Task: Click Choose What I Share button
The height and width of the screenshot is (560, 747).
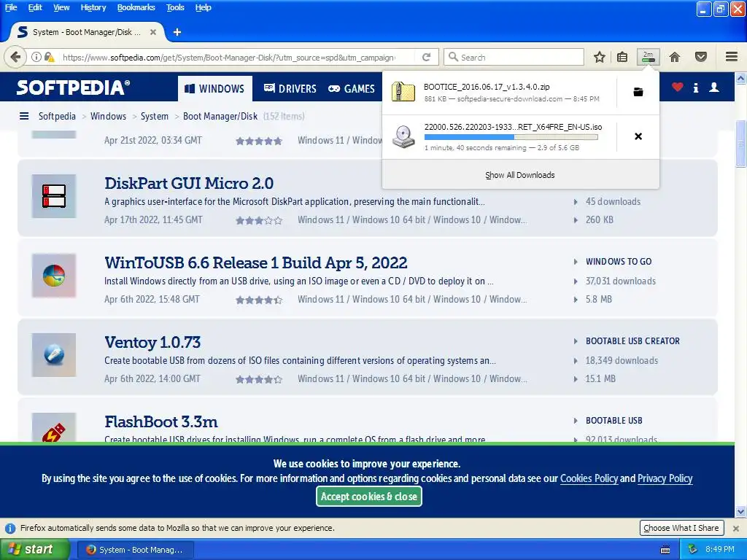Action: tap(681, 528)
